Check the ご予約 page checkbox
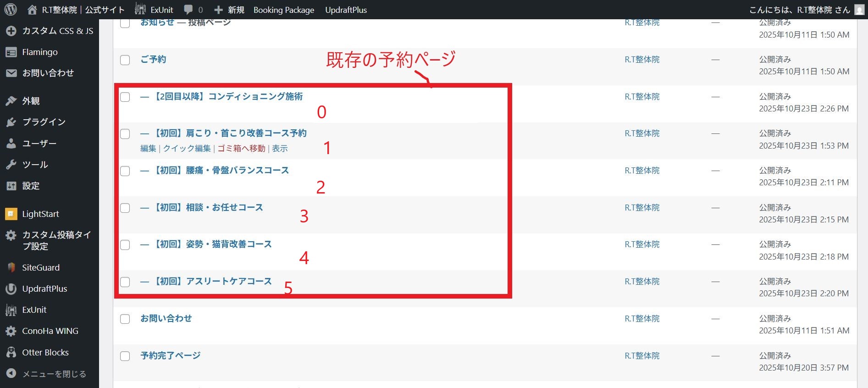The image size is (868, 388). 125,60
